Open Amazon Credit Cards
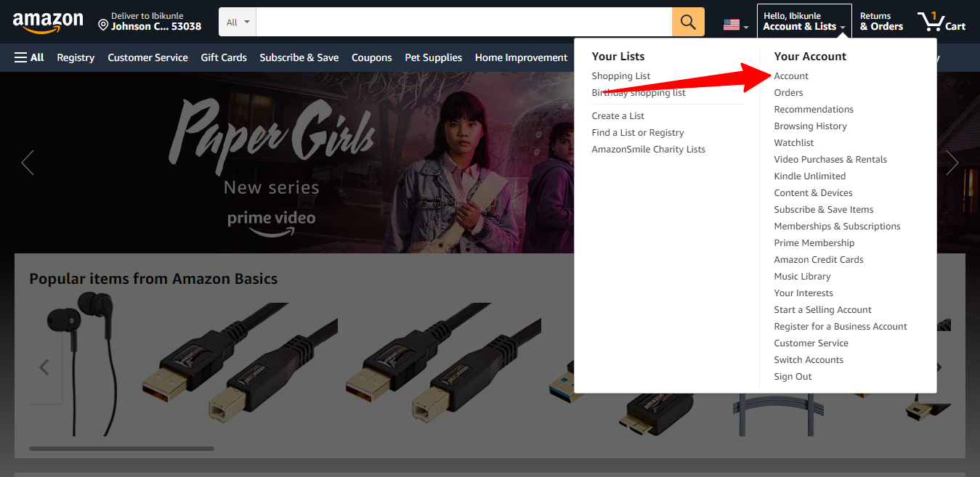 coord(819,260)
